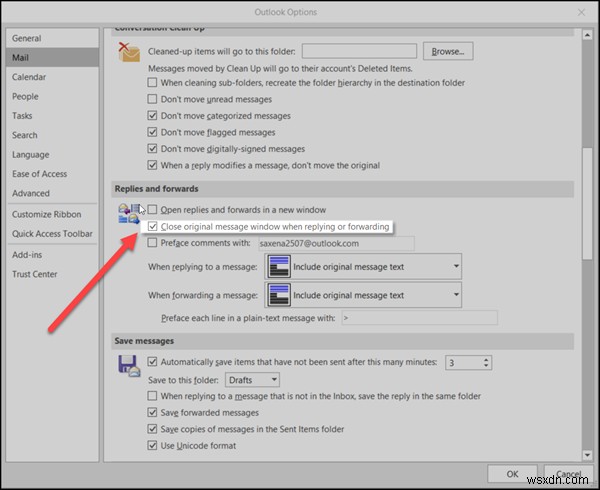600x490 pixels.
Task: Toggle When a reply modifies a message option
Action: [x=152, y=165]
